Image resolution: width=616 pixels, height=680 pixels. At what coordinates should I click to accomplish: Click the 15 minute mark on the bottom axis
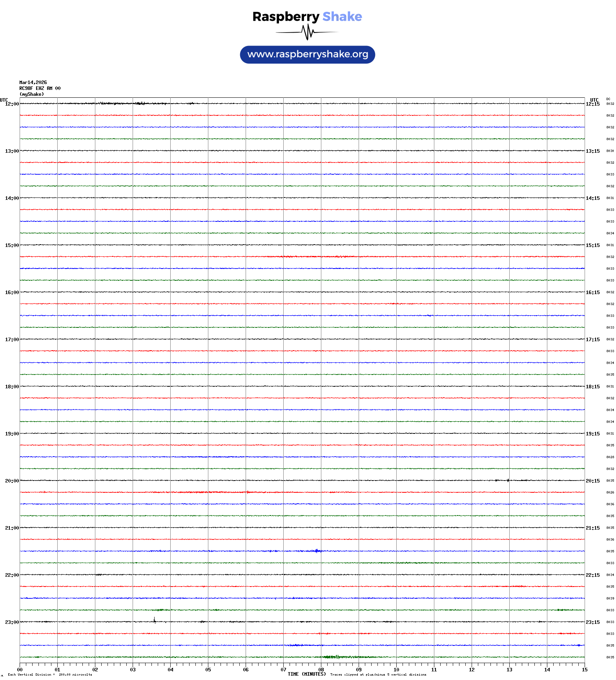585,670
